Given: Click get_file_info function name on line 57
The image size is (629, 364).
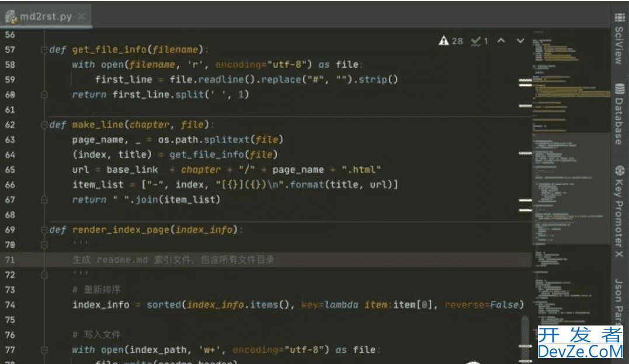Looking at the screenshot, I should tap(109, 50).
